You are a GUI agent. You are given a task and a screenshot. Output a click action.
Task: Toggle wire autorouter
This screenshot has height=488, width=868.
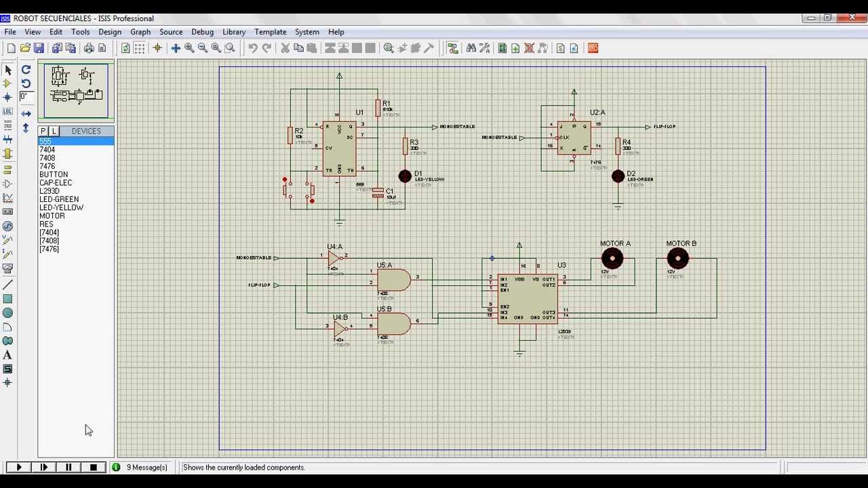pos(453,48)
